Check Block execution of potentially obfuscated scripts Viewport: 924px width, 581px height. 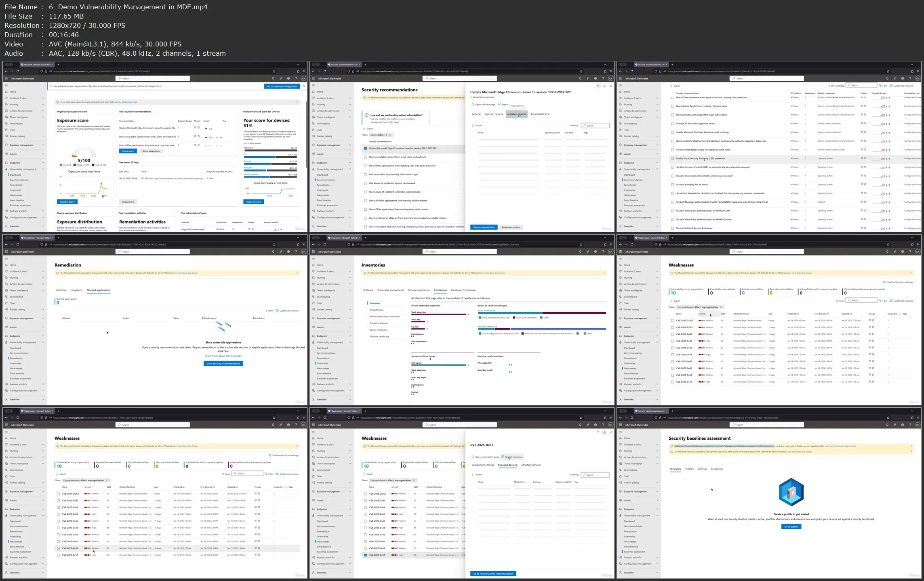[365, 174]
